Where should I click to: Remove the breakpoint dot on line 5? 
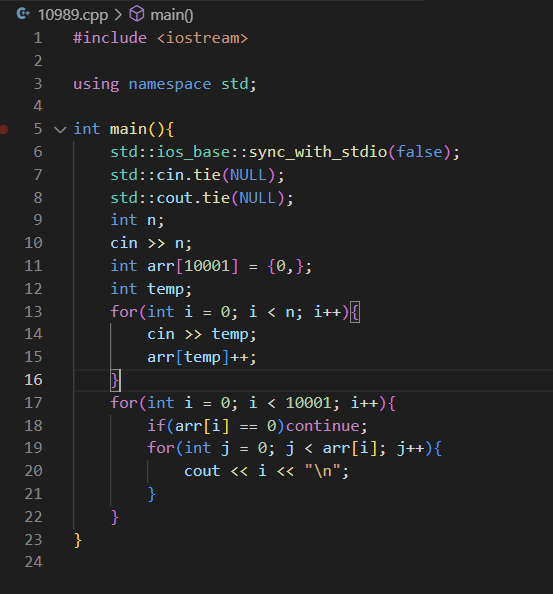click(x=4, y=130)
